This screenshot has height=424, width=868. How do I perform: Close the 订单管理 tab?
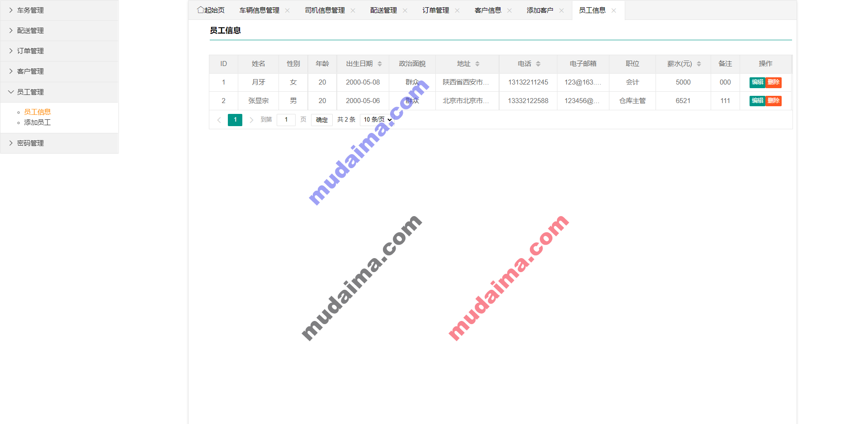[457, 10]
